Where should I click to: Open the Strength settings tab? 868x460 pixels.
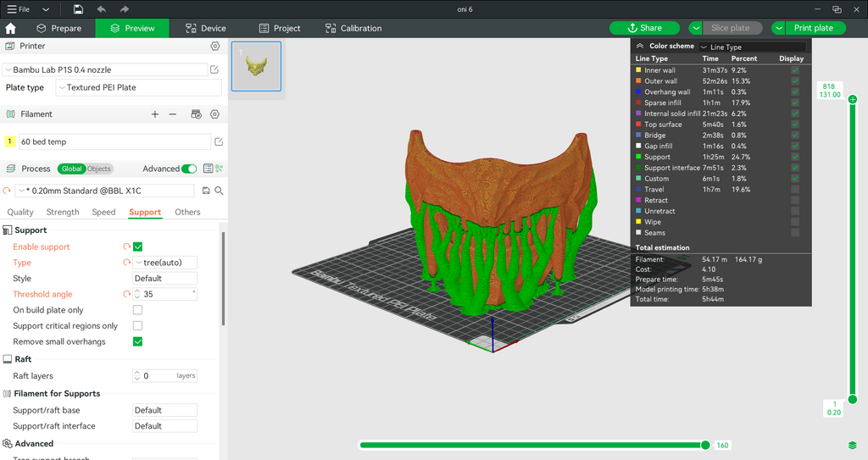point(63,212)
